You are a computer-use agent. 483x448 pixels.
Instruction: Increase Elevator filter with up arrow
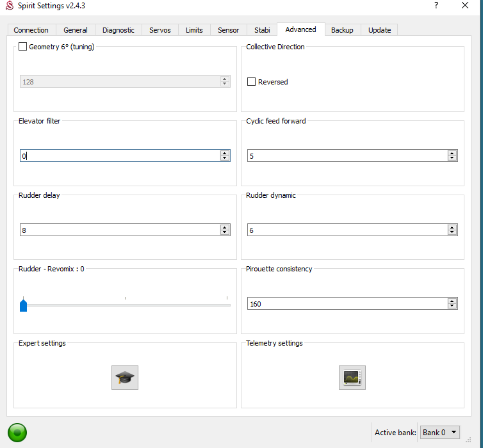click(225, 154)
